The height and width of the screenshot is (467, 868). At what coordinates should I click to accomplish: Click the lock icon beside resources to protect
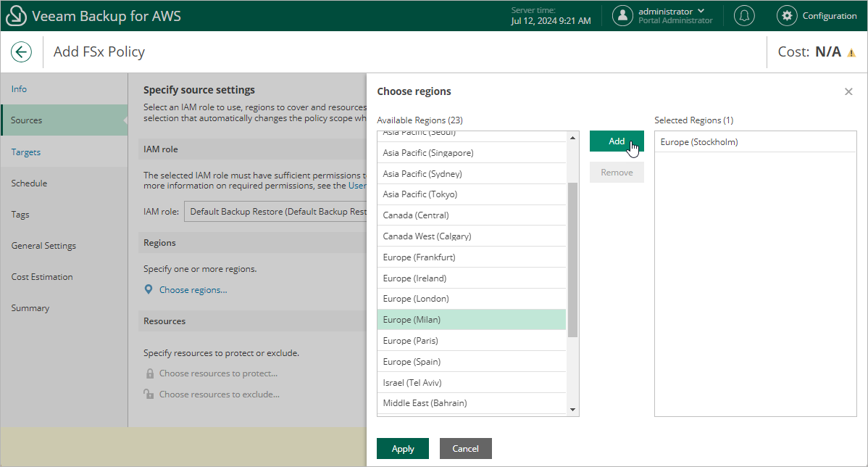point(149,373)
